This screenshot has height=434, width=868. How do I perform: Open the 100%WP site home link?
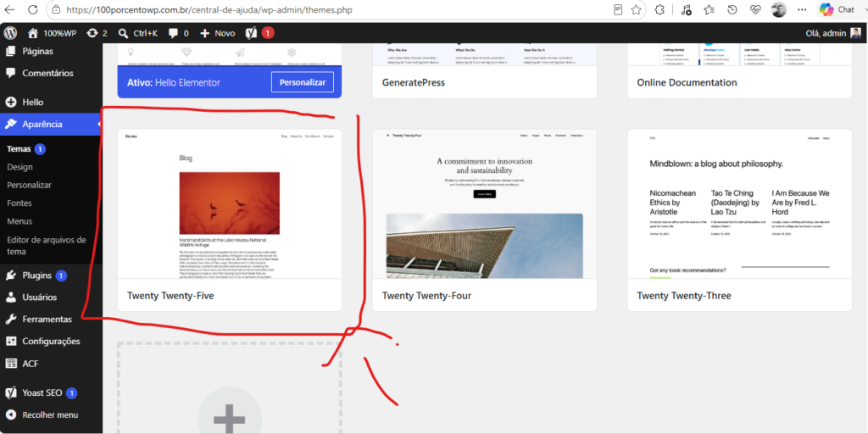52,33
